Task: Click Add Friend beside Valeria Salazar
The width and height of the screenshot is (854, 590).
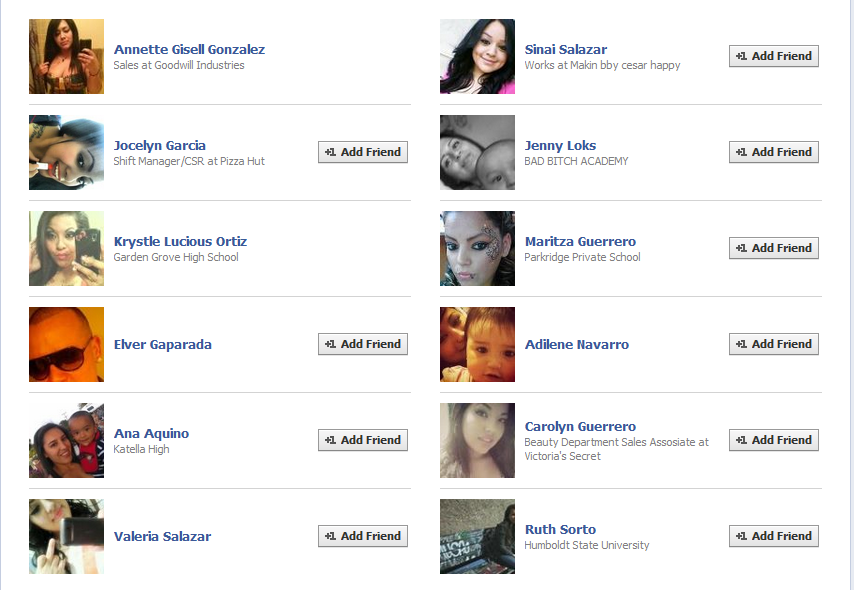Action: click(x=363, y=536)
